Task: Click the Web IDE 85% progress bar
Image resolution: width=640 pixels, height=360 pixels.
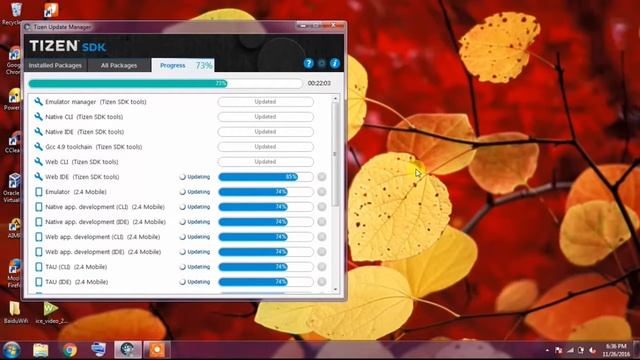Action: coord(266,177)
